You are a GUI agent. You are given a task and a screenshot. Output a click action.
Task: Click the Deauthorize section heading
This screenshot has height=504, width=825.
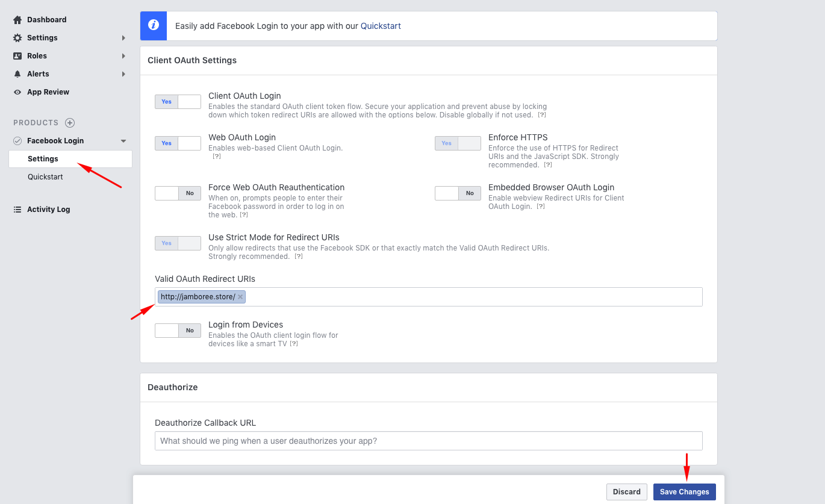pyautogui.click(x=173, y=387)
